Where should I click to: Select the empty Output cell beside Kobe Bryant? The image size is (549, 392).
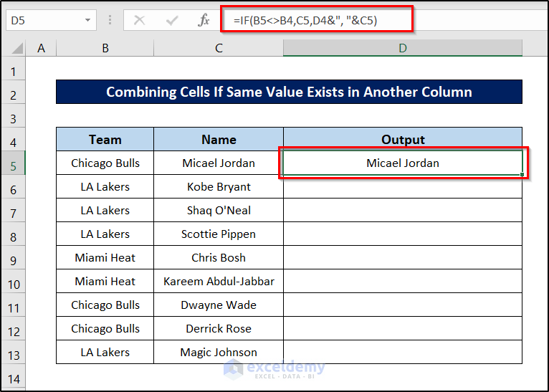click(x=403, y=186)
